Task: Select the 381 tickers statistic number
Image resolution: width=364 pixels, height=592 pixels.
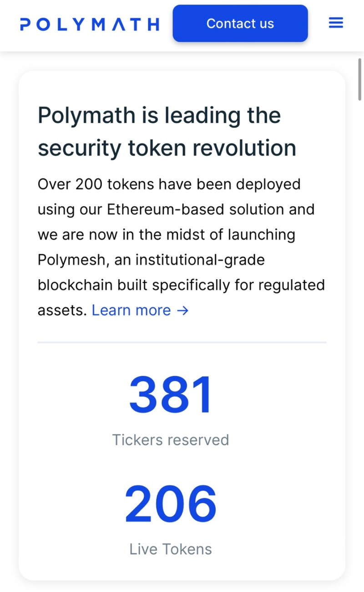Action: point(171,394)
